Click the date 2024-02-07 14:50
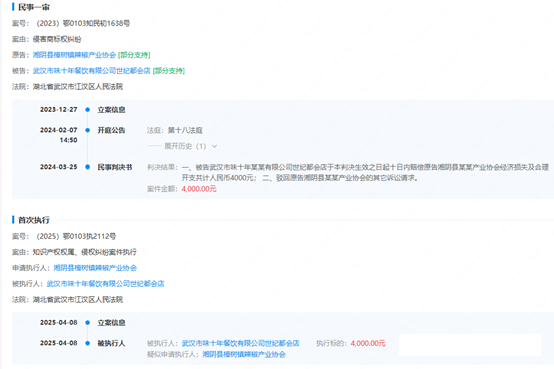Viewport: 554px width, 369px height. 59,135
